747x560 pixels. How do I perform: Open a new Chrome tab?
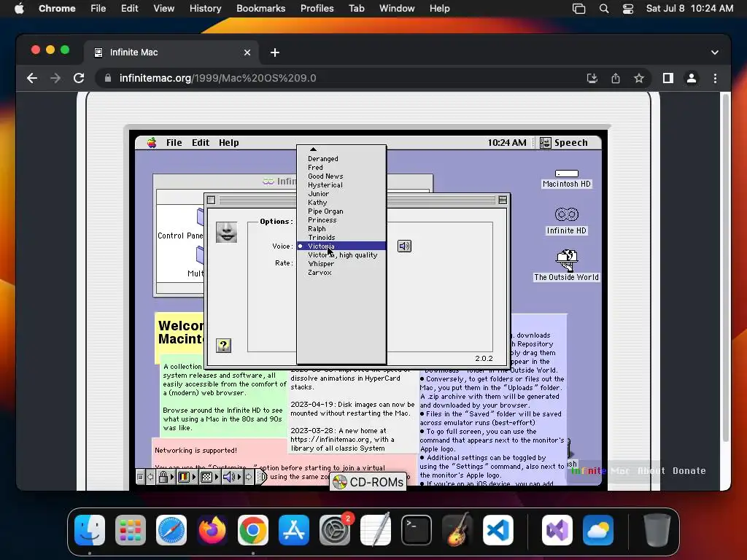pyautogui.click(x=275, y=52)
